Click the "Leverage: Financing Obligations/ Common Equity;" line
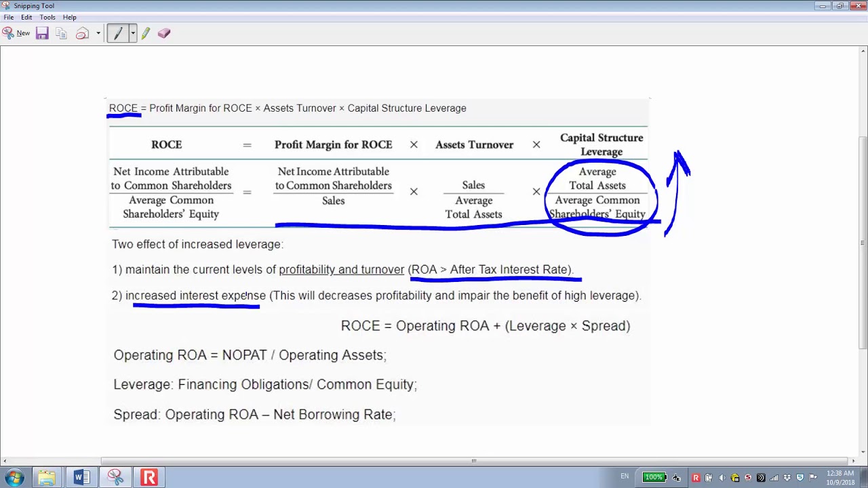Image resolution: width=868 pixels, height=488 pixels. (x=265, y=384)
